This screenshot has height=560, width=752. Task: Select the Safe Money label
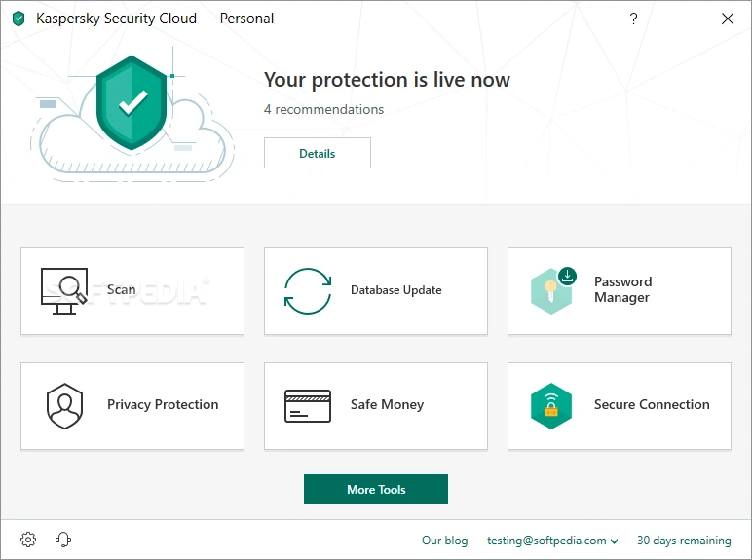coord(387,404)
